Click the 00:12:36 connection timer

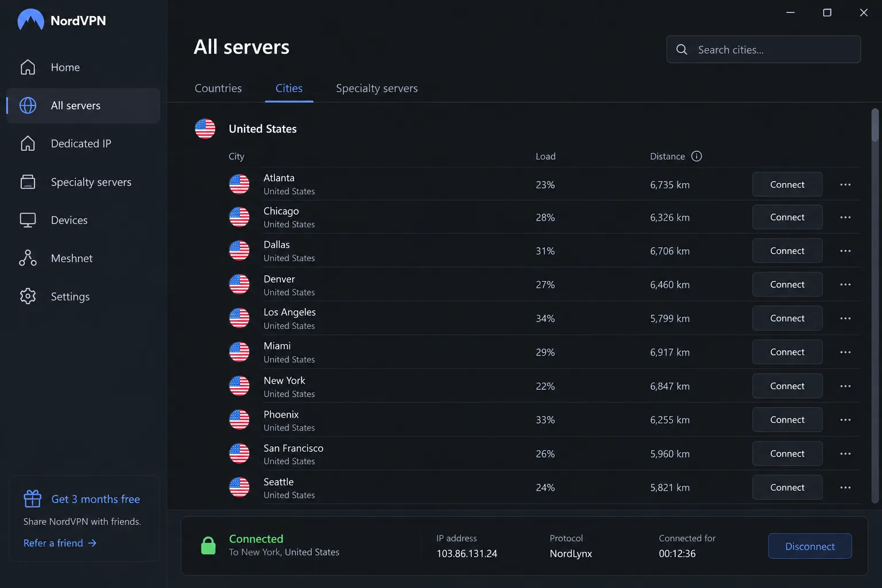677,554
